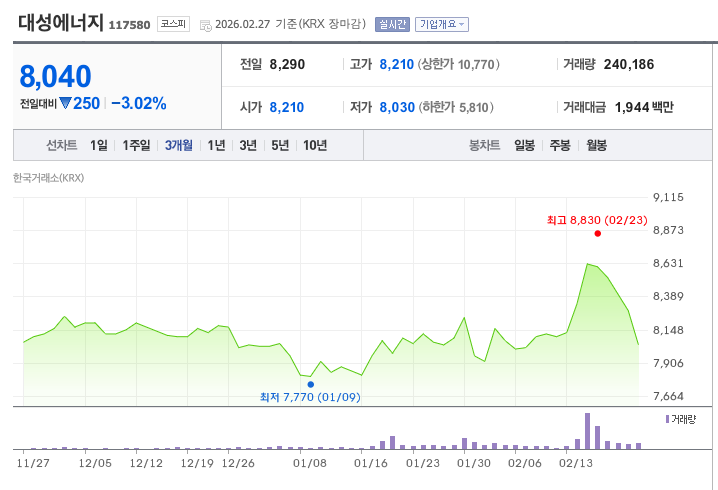Click the down arrow beside 250
718x490 pixels.
click(65, 103)
